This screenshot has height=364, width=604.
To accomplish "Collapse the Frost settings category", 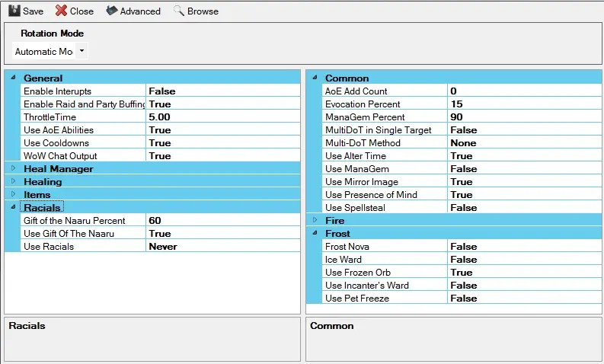I will click(313, 233).
